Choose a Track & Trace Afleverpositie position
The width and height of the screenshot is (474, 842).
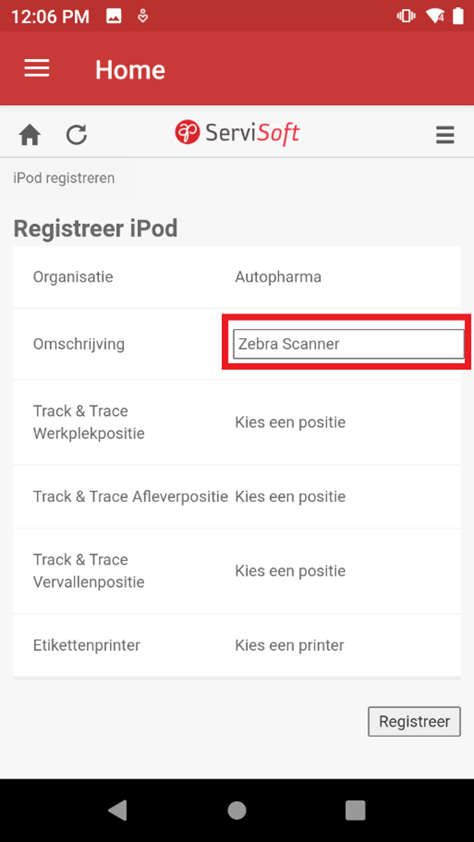290,496
